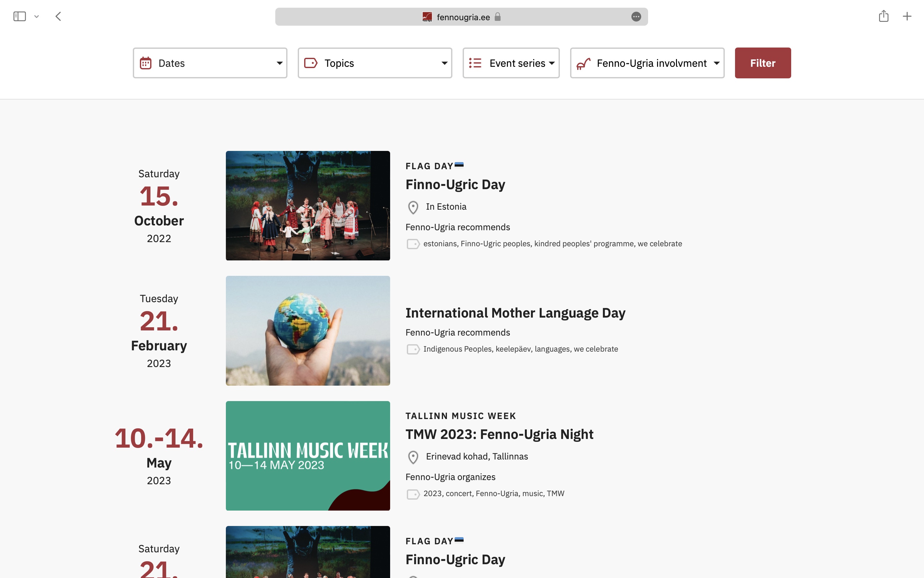Expand the Event series dropdown
The width and height of the screenshot is (924, 578).
click(511, 63)
